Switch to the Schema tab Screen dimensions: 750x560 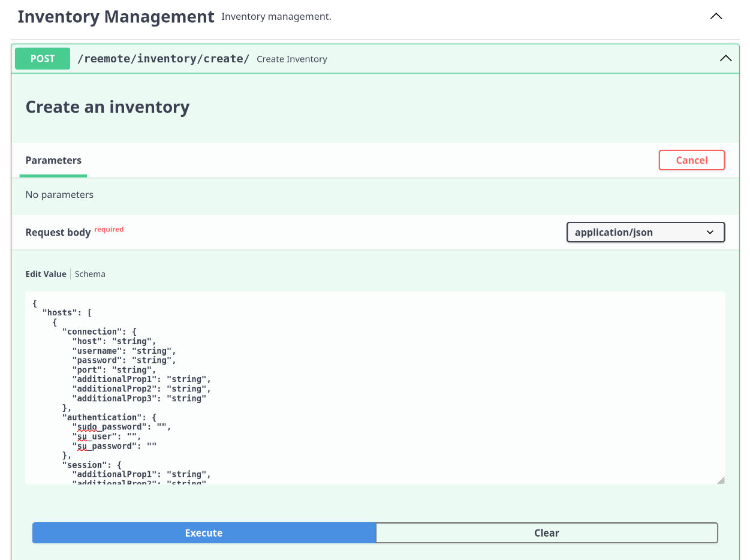tap(90, 274)
